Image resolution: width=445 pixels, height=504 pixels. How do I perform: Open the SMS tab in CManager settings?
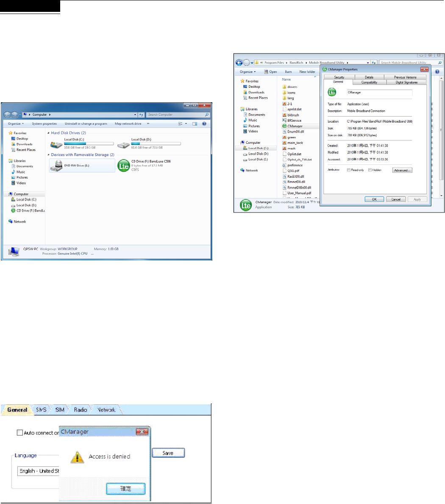[x=41, y=410]
